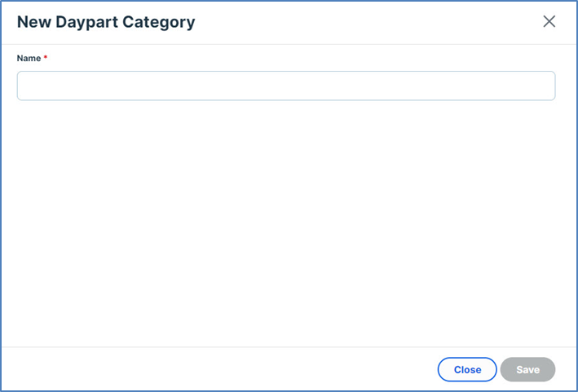Click the Name field label

29,59
